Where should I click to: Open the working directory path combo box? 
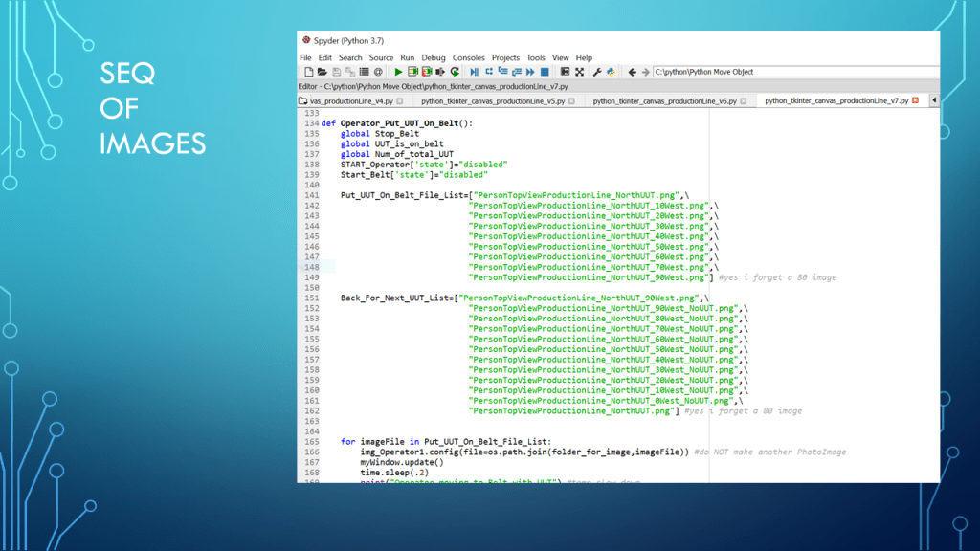tap(794, 72)
